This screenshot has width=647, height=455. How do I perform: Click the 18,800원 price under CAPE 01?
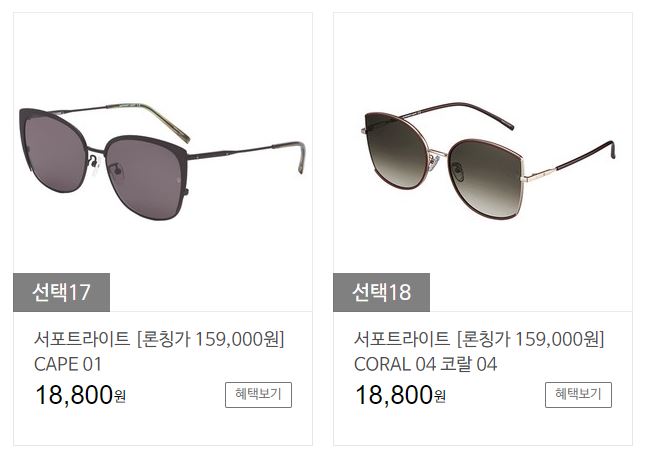click(x=80, y=395)
